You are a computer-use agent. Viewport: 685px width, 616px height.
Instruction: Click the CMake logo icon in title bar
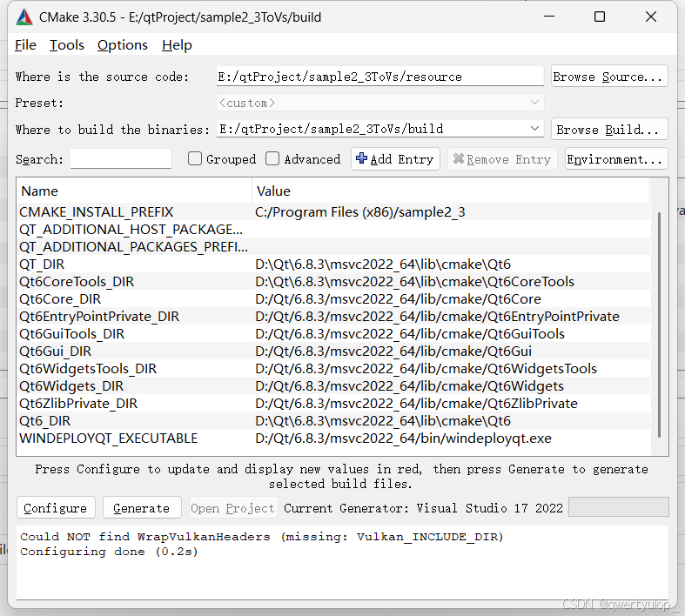click(x=24, y=17)
